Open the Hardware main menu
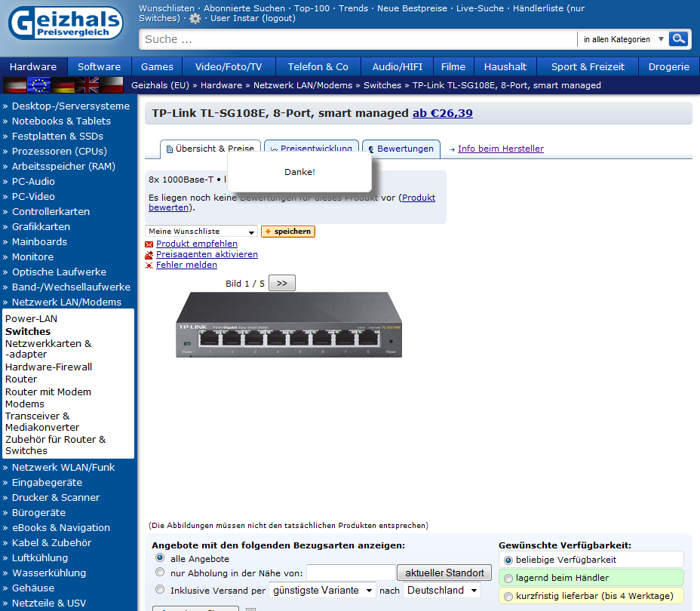Screen dimensions: 700x611 point(33,67)
